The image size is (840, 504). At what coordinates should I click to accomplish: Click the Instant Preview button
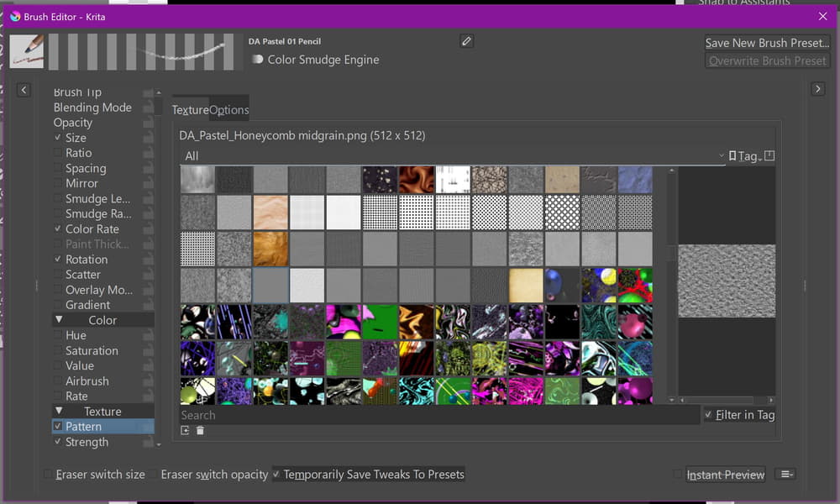click(726, 475)
